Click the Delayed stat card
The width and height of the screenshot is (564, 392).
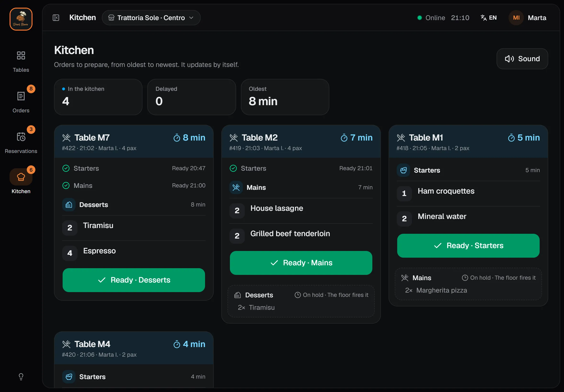point(191,97)
